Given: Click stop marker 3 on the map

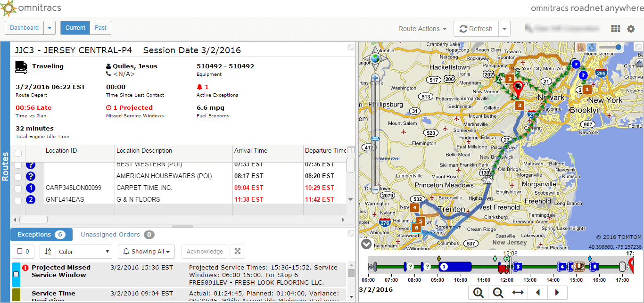Looking at the screenshot, I should click(x=519, y=105).
